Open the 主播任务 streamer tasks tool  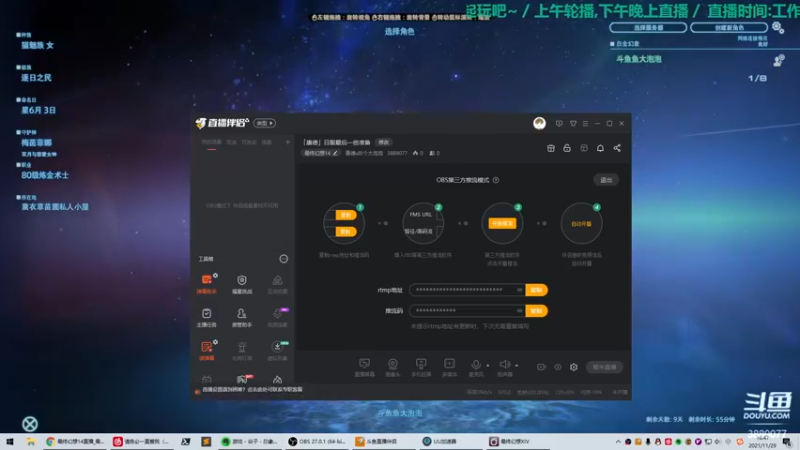click(207, 317)
